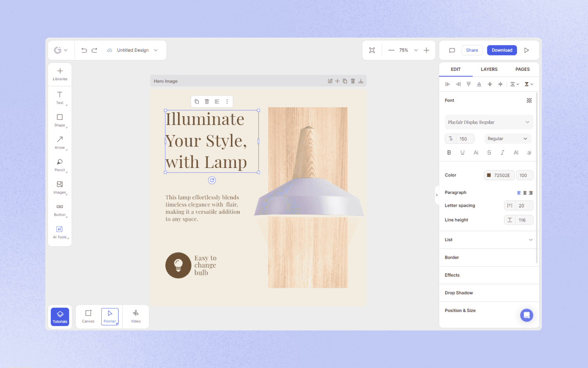Toggle uppercase (AI) text case
The height and width of the screenshot is (368, 588).
click(516, 153)
